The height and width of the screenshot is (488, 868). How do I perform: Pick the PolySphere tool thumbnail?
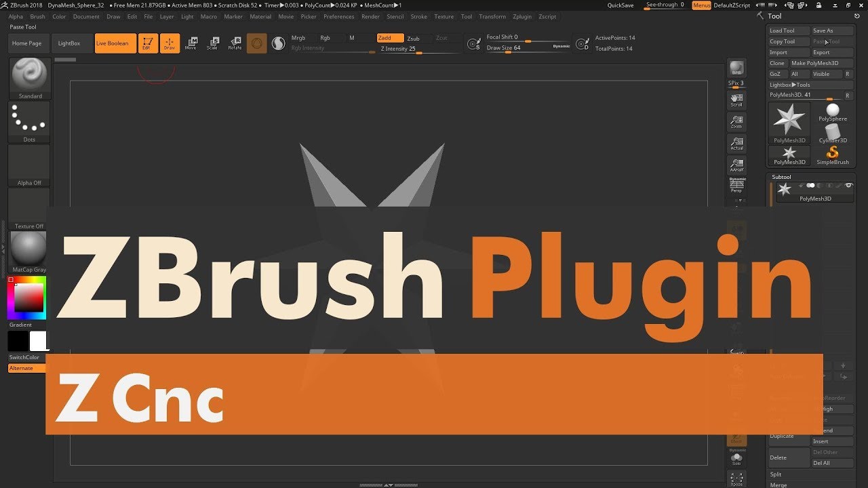click(833, 112)
